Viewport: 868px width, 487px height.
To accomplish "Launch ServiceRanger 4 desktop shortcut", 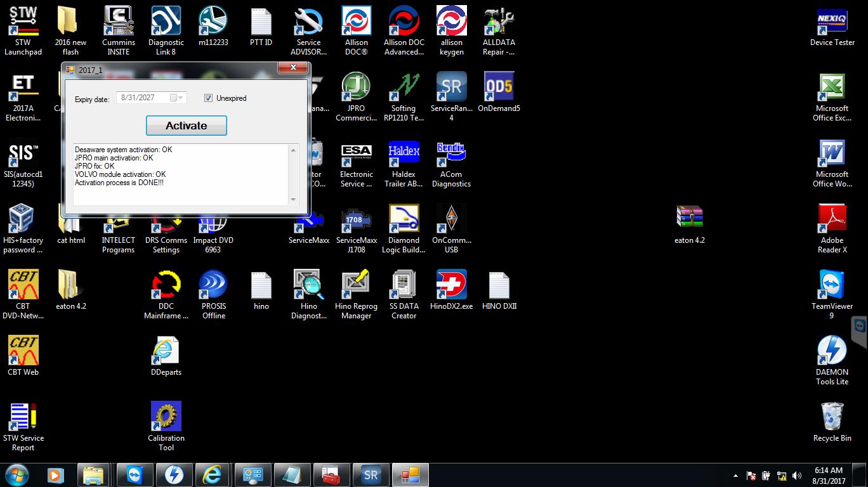I will tap(451, 96).
